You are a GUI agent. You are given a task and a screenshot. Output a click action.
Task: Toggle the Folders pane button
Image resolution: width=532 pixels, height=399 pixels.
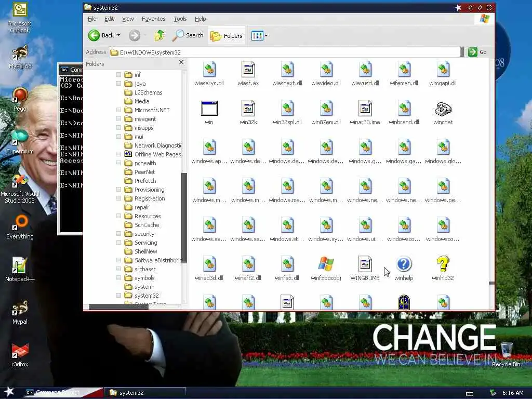(x=227, y=35)
